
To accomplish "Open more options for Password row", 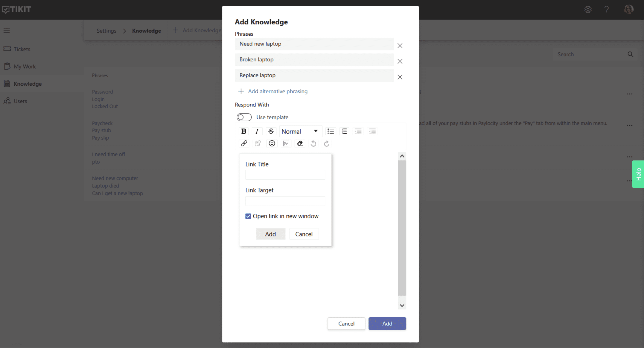I will (x=629, y=94).
